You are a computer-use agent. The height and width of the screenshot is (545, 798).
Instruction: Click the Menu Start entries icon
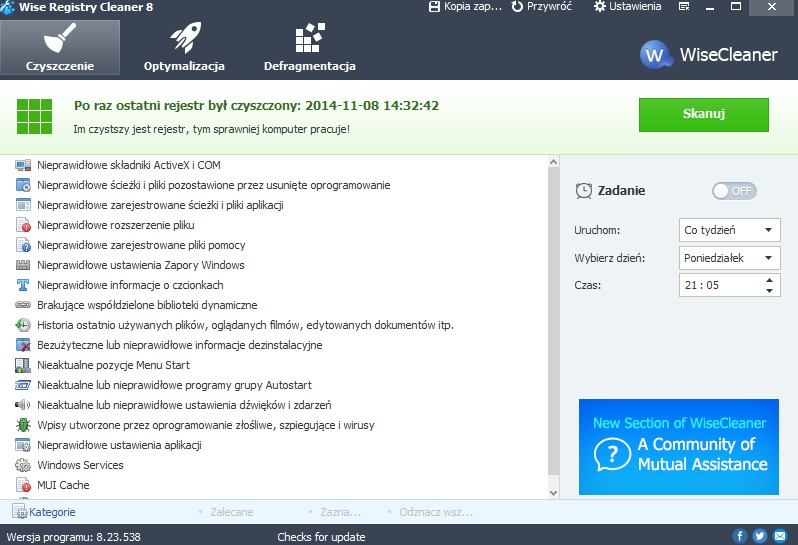click(23, 365)
